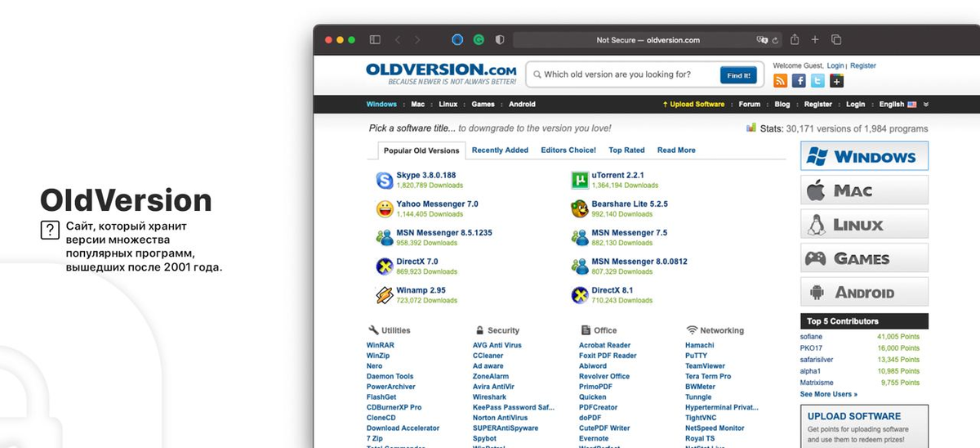The image size is (980, 448).
Task: Click the large Windows platform button
Action: 864,156
